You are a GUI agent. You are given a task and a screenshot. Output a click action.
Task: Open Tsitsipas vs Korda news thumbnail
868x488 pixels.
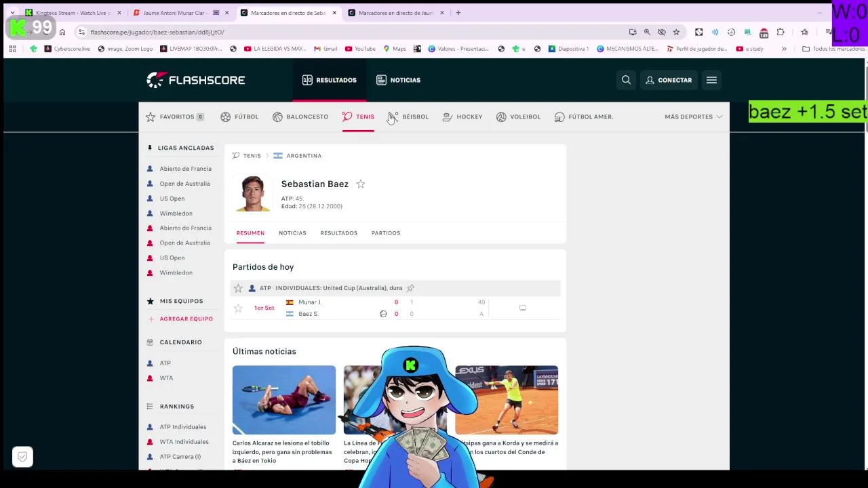click(507, 400)
